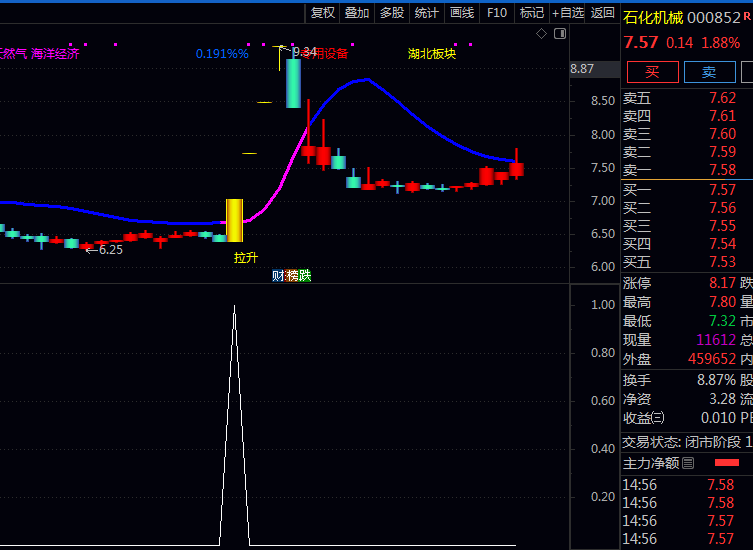
Task: Click 外盘 value 459652
Action: click(712, 359)
